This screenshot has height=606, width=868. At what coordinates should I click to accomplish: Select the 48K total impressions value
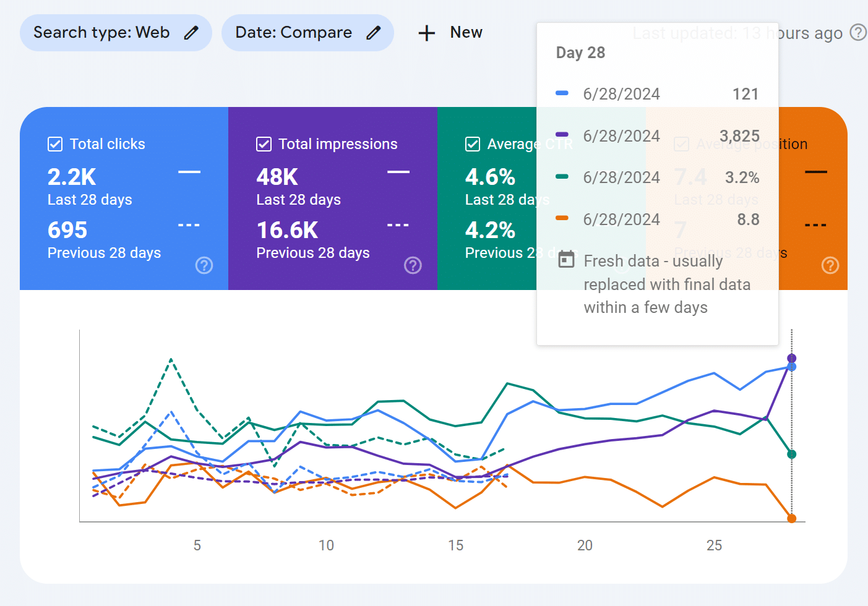[277, 177]
